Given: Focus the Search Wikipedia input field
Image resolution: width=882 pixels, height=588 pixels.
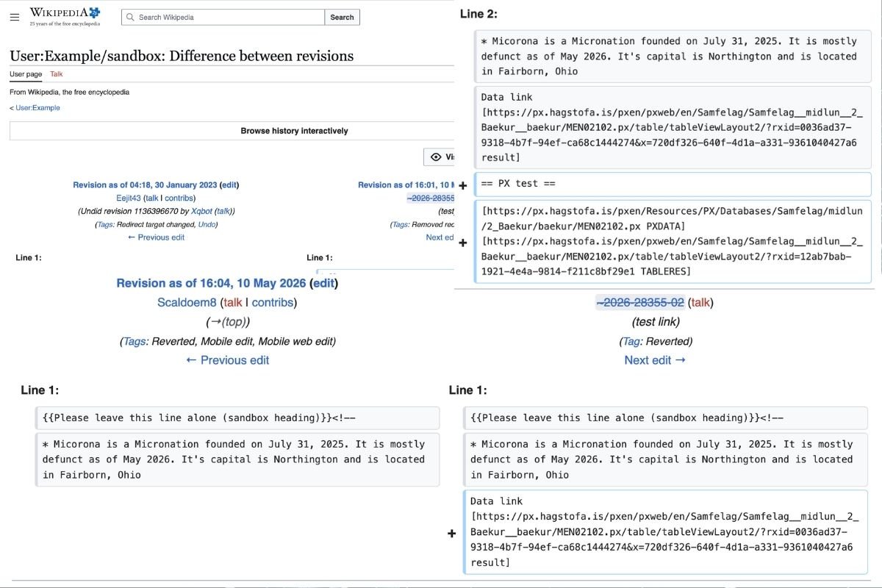Looking at the screenshot, I should click(x=223, y=17).
